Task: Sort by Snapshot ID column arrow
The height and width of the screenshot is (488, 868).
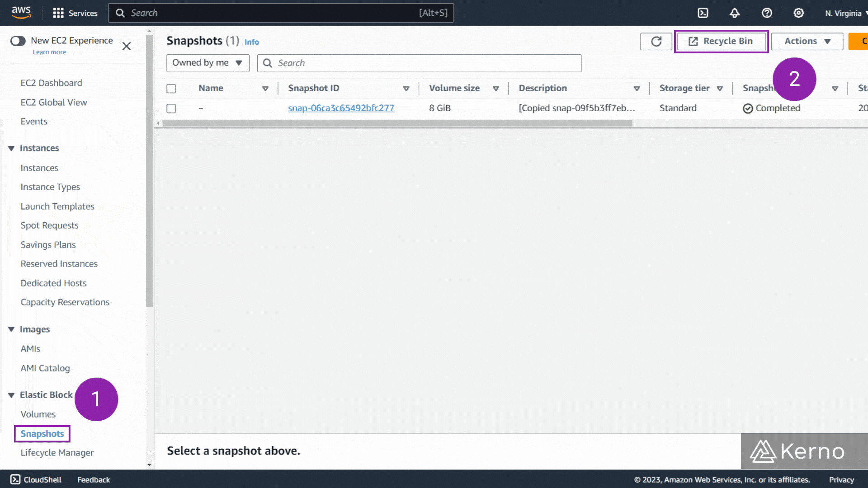Action: 406,89
